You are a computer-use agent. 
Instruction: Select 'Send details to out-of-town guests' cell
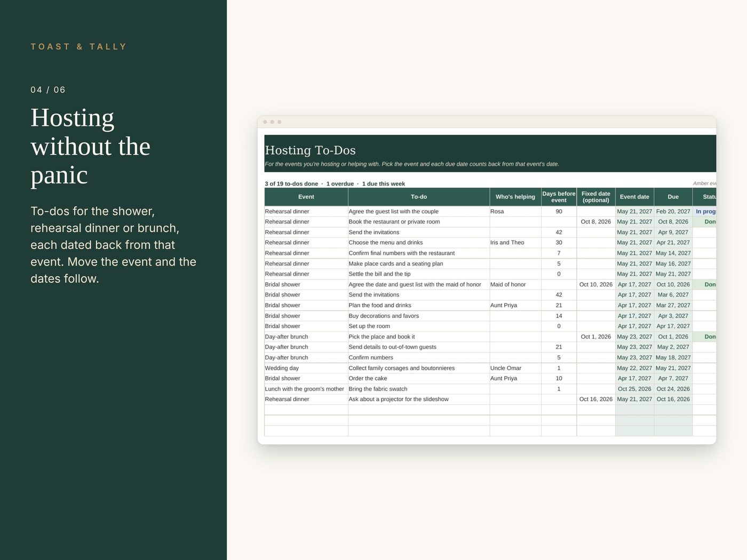point(419,347)
